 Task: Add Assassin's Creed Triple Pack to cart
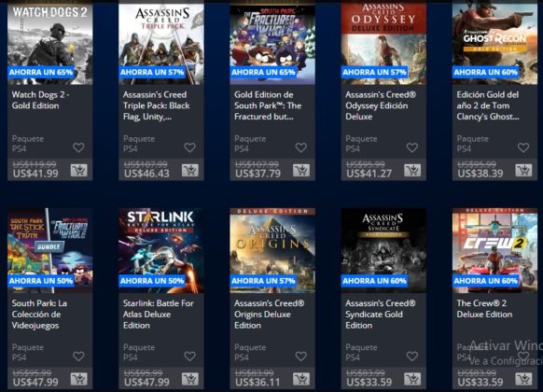click(190, 170)
